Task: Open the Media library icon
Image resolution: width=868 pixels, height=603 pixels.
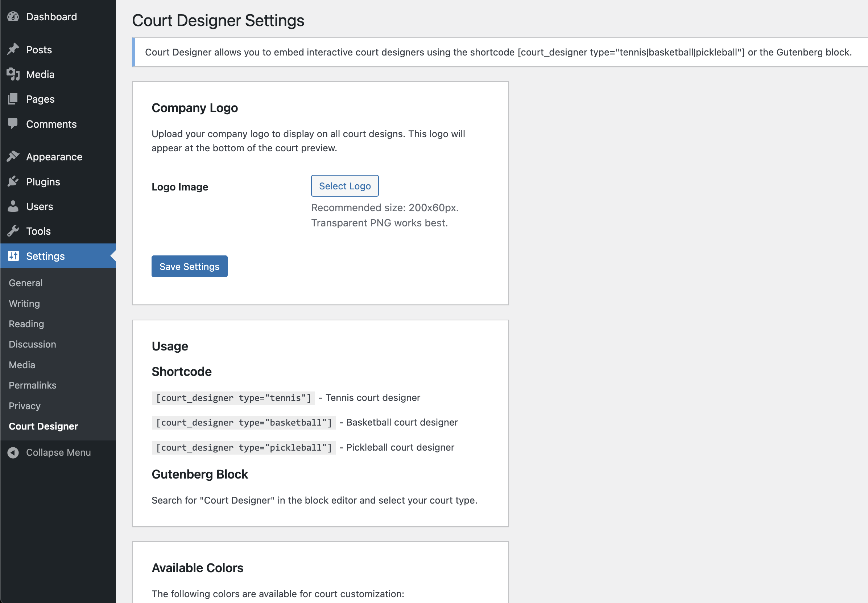Action: coord(13,74)
